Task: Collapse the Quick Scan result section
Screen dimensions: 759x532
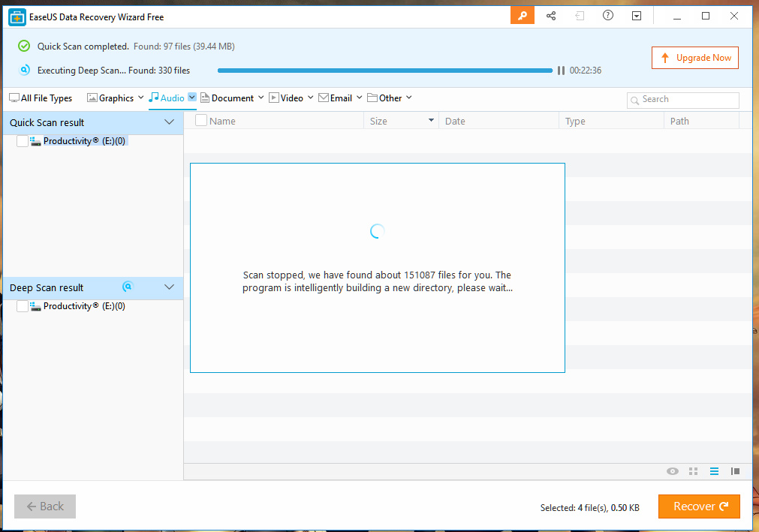Action: [x=169, y=122]
